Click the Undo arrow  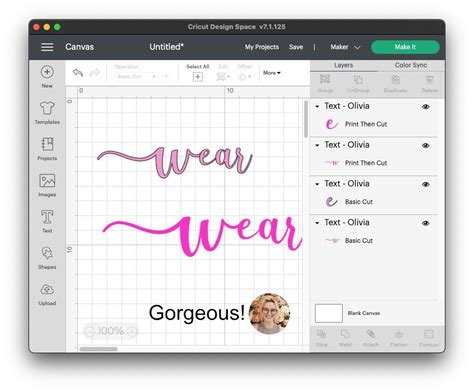pyautogui.click(x=78, y=72)
